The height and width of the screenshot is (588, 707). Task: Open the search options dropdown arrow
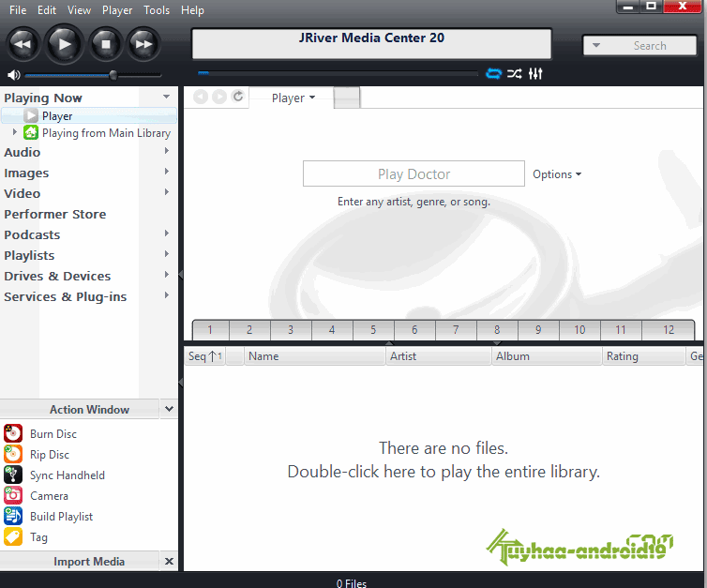[596, 45]
